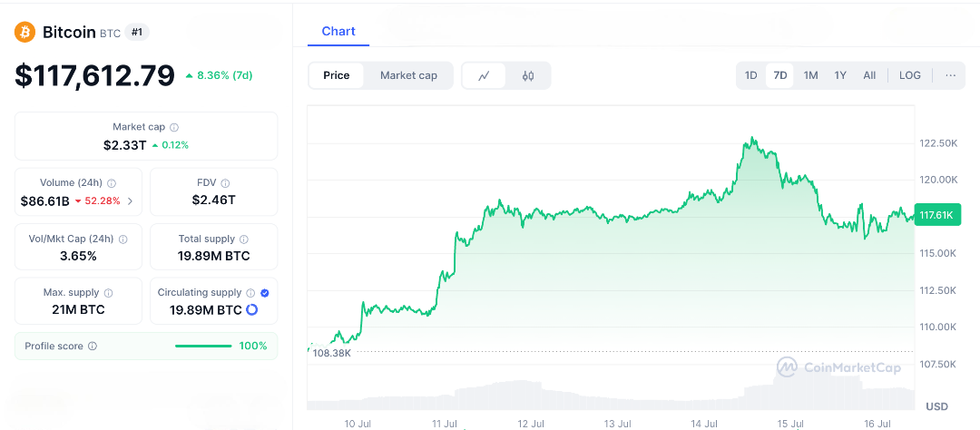Viewport: 980px width, 430px height.
Task: Select the All time range
Action: point(869,75)
